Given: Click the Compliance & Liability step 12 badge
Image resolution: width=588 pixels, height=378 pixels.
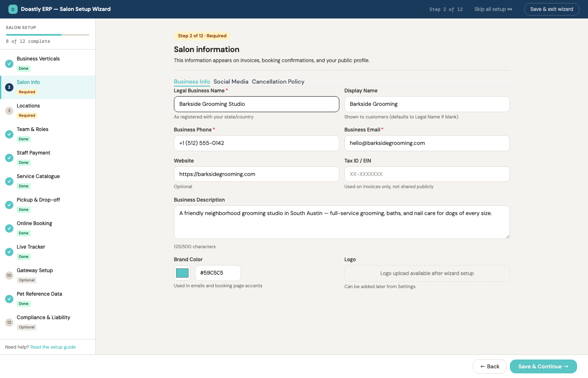Looking at the screenshot, I should 9,323.
